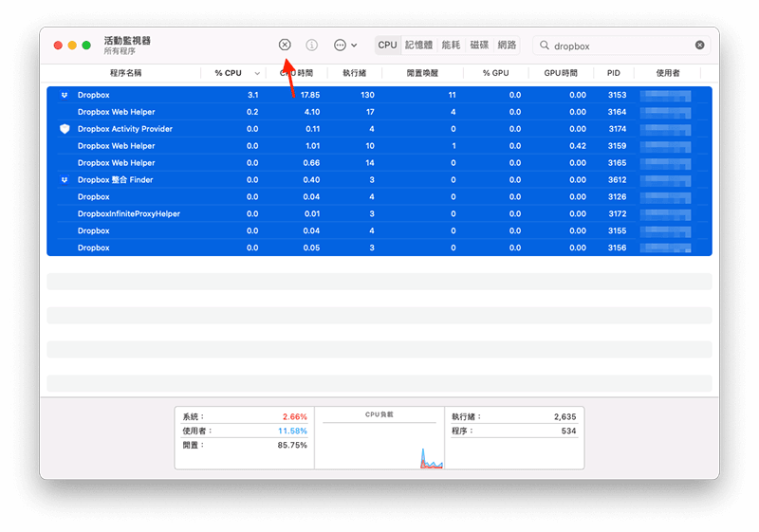Screen dimensions: 759x532
Task: Click the system CPU value 2.66%
Action: tap(295, 416)
